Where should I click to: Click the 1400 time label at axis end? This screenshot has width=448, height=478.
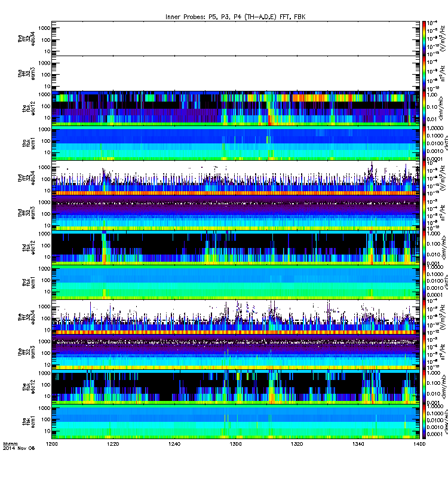click(419, 444)
